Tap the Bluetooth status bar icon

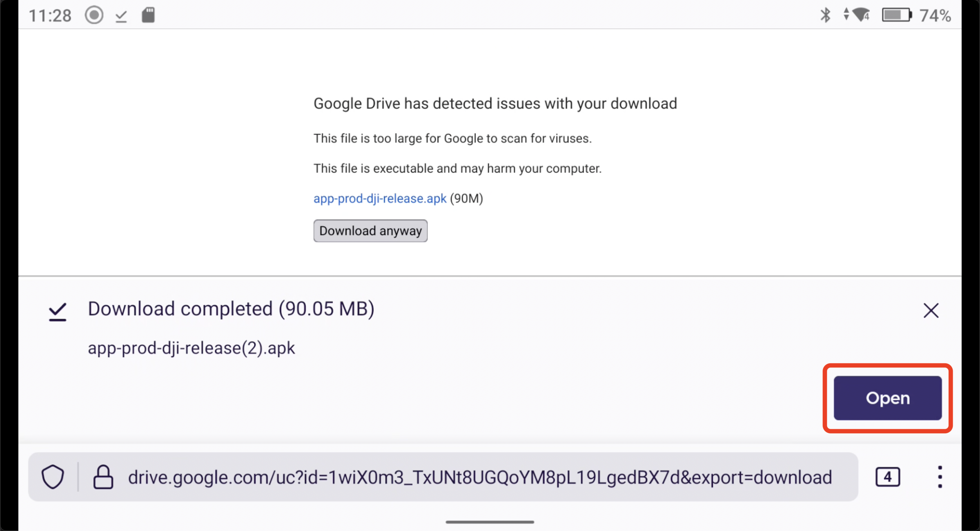tap(825, 16)
